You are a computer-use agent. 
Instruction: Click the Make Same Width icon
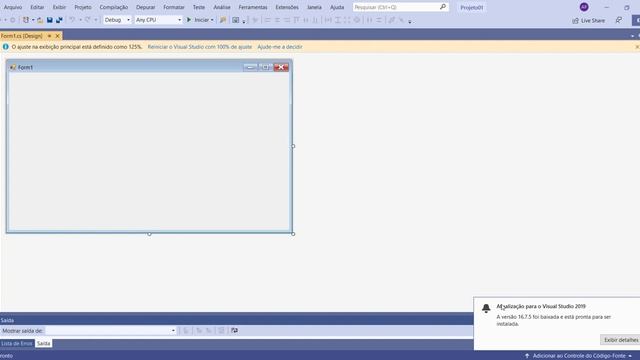coord(327,20)
